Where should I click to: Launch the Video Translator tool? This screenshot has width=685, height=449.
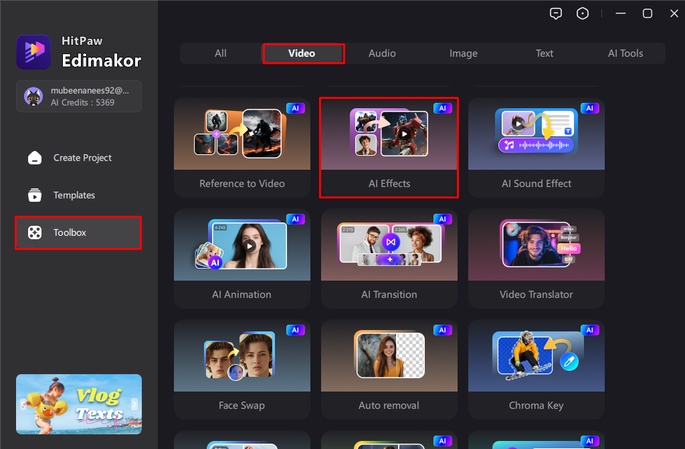[x=536, y=258]
